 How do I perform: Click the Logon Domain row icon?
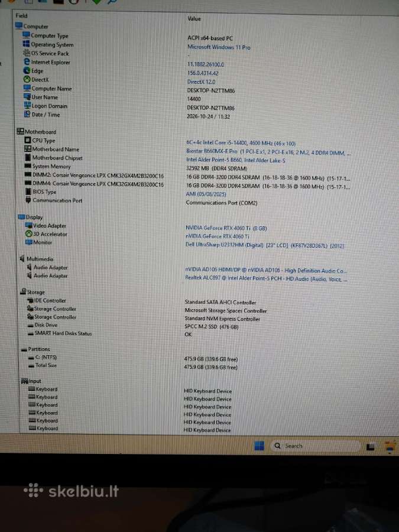coord(27,106)
